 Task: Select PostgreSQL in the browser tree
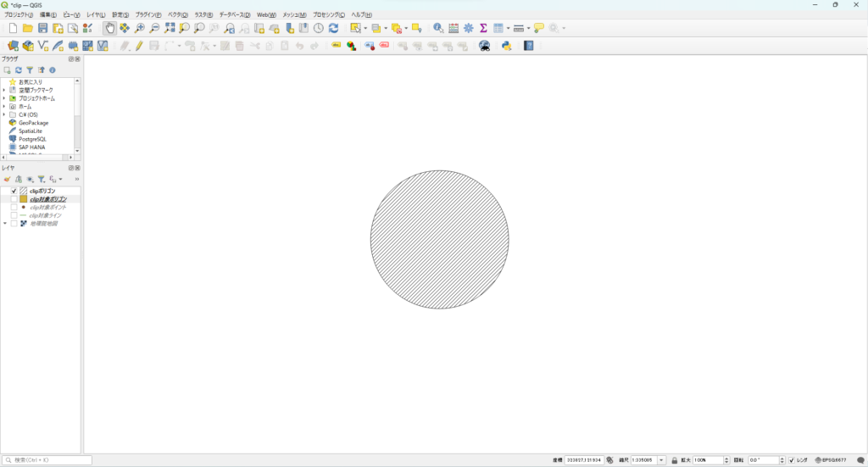[x=32, y=139]
